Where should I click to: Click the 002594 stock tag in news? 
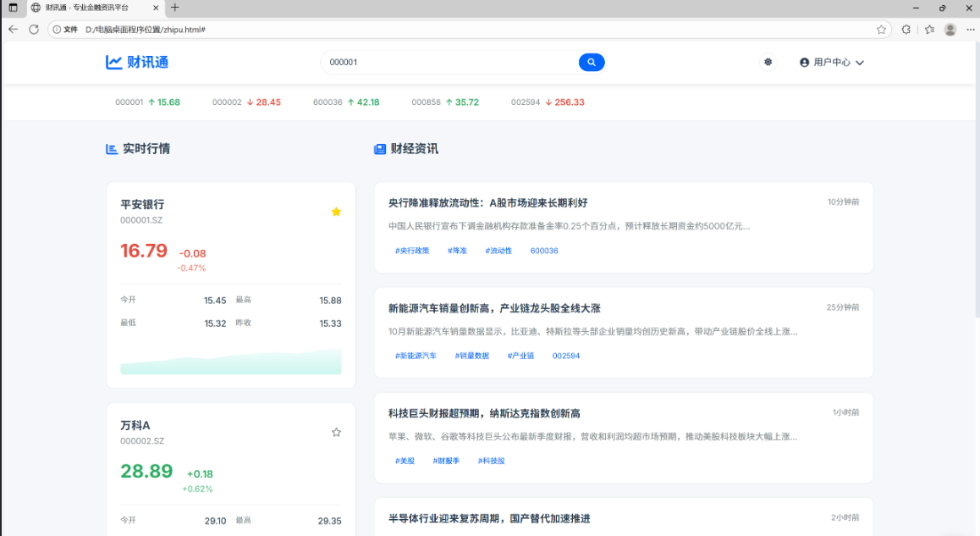click(x=566, y=356)
